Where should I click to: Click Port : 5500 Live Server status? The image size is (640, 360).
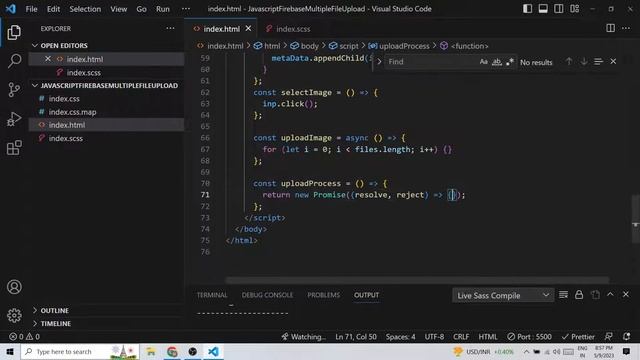tap(529, 337)
